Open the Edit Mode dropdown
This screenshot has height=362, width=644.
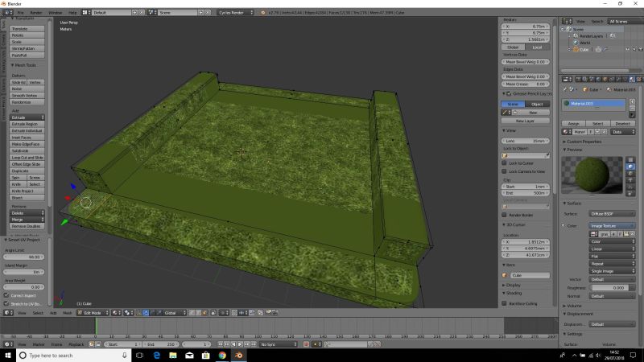[93, 313]
